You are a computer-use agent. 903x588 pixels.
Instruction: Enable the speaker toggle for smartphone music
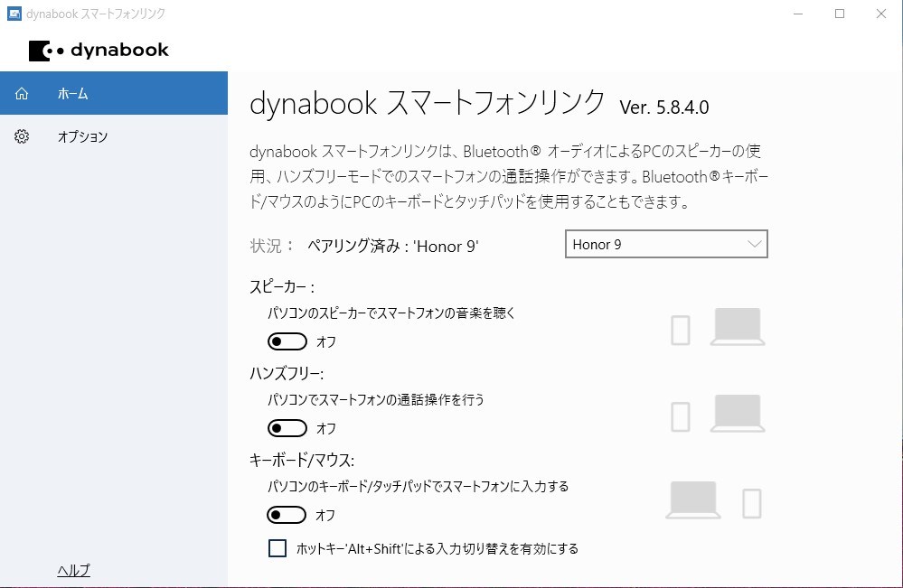tap(287, 341)
